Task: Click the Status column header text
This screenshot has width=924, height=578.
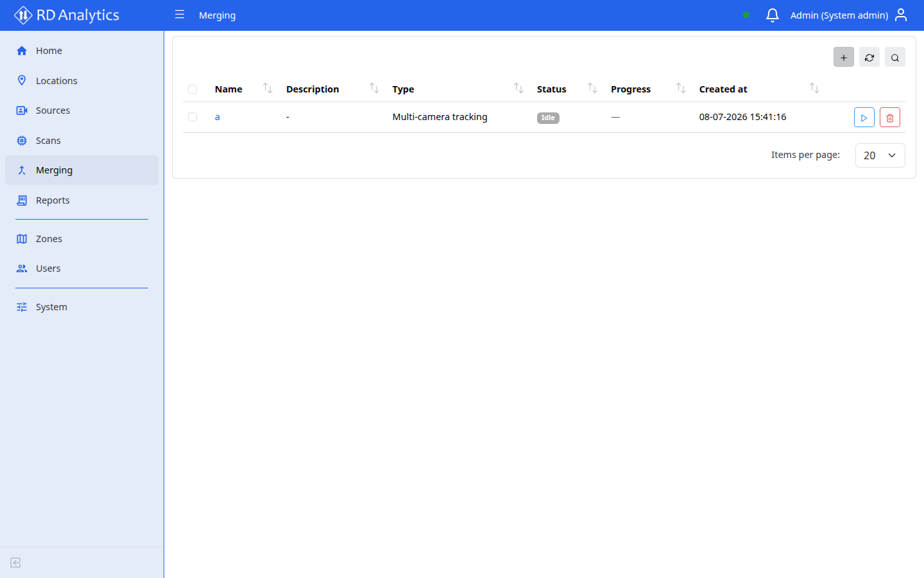Action: pos(552,89)
